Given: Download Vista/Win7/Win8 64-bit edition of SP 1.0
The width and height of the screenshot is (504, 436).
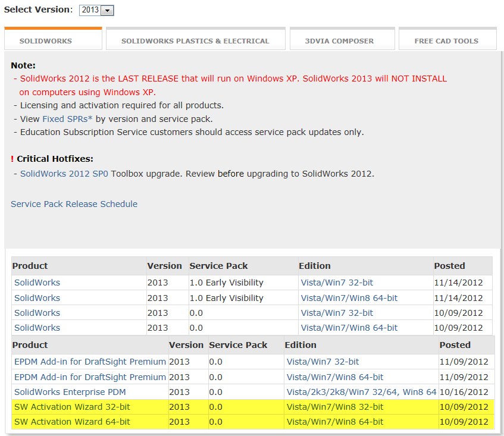Looking at the screenshot, I should click(x=349, y=298).
